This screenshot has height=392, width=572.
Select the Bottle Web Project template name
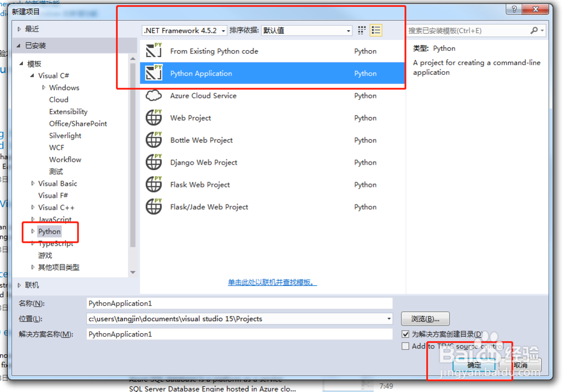[201, 140]
